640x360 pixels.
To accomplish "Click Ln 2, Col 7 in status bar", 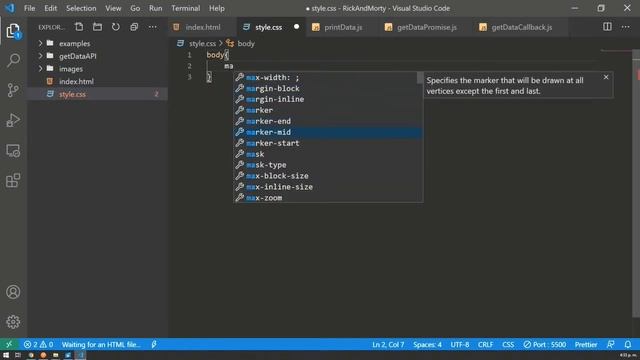I will [x=388, y=344].
